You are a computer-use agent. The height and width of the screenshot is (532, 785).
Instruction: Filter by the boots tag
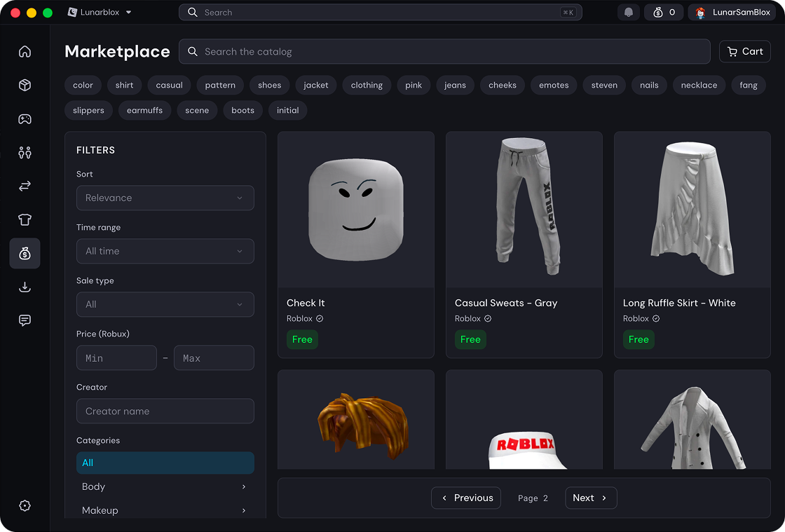click(243, 110)
